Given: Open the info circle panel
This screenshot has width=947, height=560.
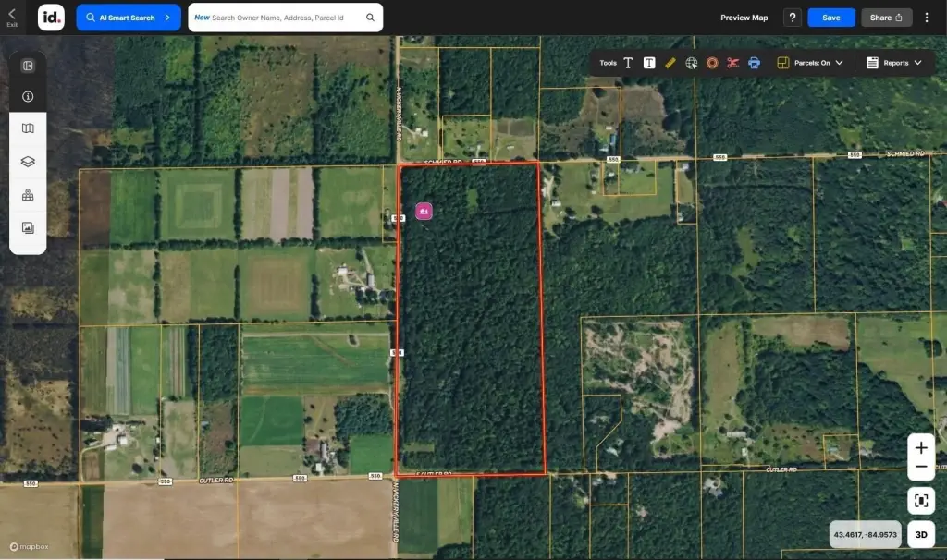Looking at the screenshot, I should point(28,96).
